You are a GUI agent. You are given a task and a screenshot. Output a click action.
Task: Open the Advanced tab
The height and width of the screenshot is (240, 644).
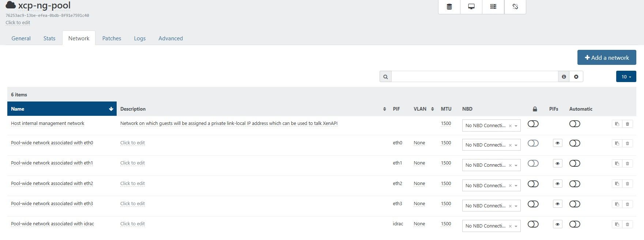[x=170, y=38]
